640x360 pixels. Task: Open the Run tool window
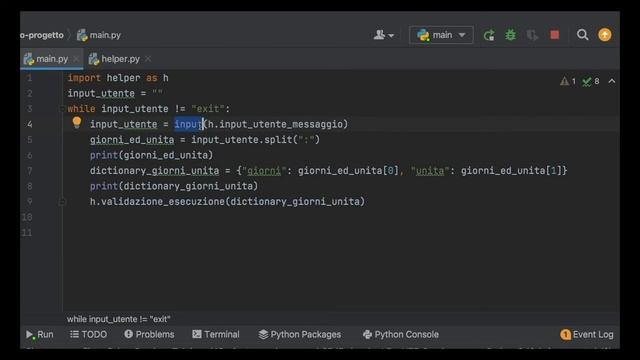(40, 334)
